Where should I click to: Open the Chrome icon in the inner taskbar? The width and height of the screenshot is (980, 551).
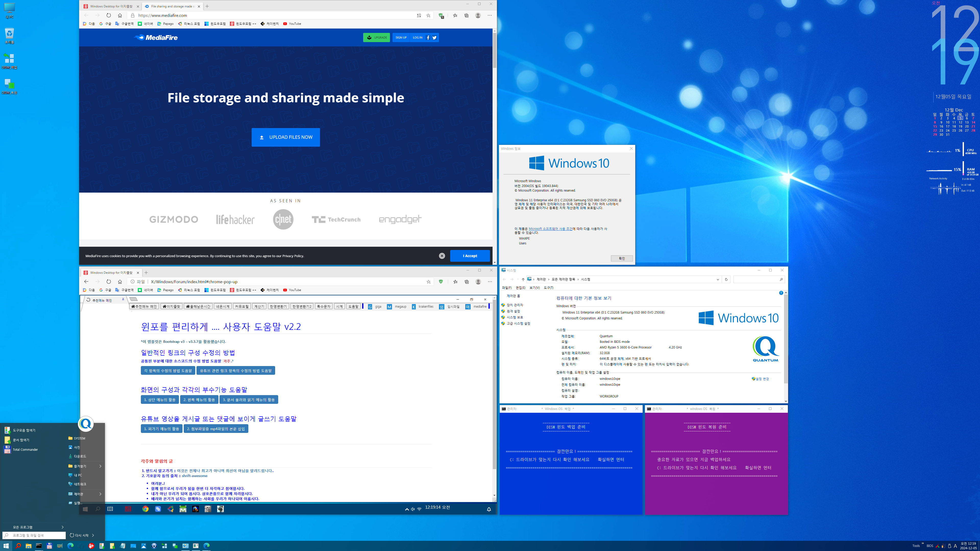tap(145, 509)
